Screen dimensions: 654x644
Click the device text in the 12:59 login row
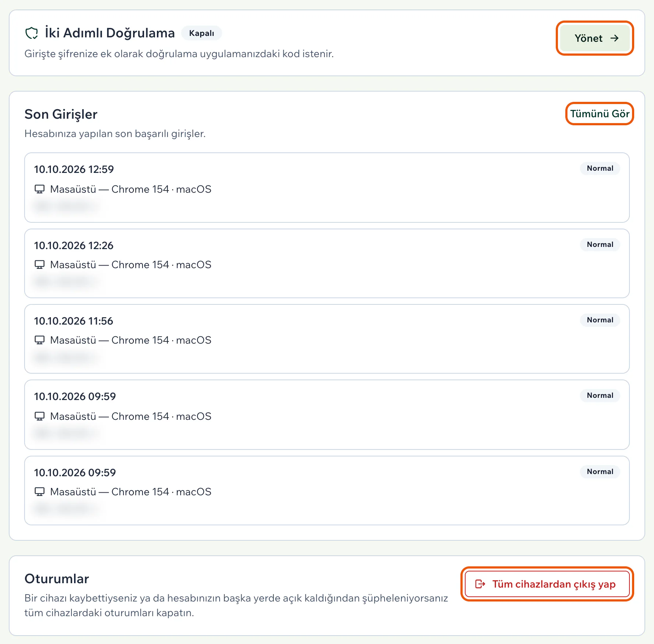pos(131,189)
